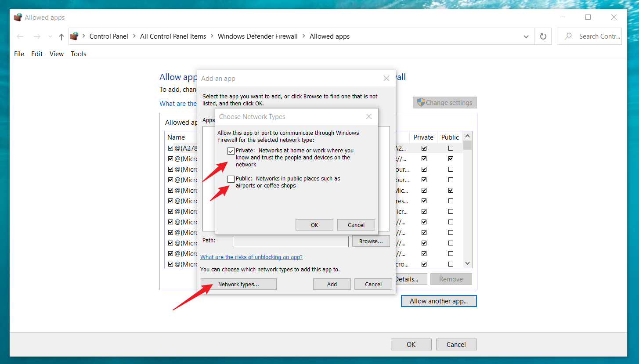This screenshot has height=364, width=639.
Task: Click the scroll up arrow of apps list
Action: (468, 136)
